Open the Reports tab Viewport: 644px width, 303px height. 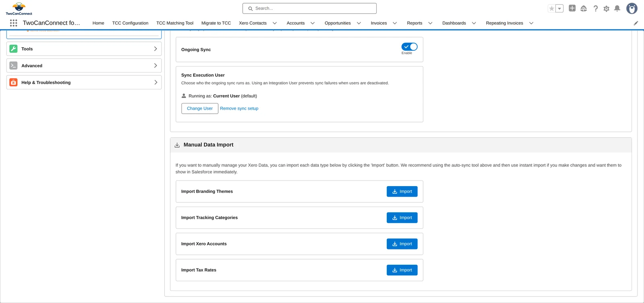[x=415, y=23]
